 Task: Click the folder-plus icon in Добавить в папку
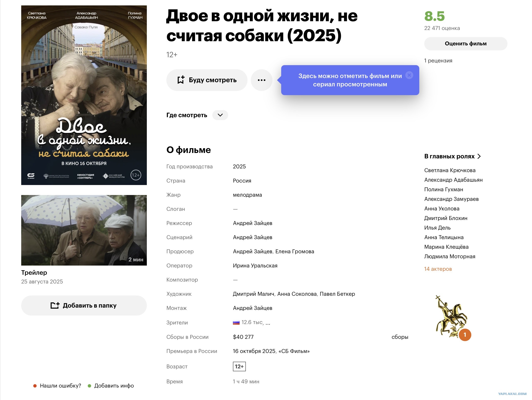55,306
